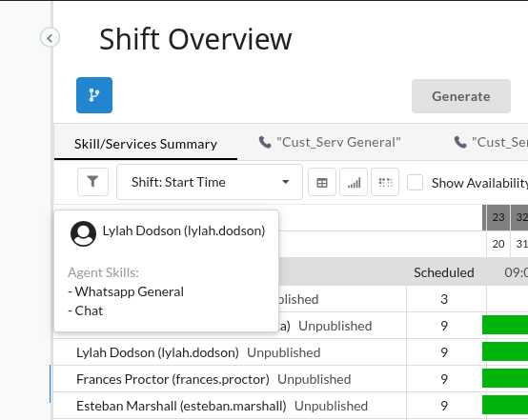Open the filter funnel icon
This screenshot has width=528, height=420.
pos(93,182)
